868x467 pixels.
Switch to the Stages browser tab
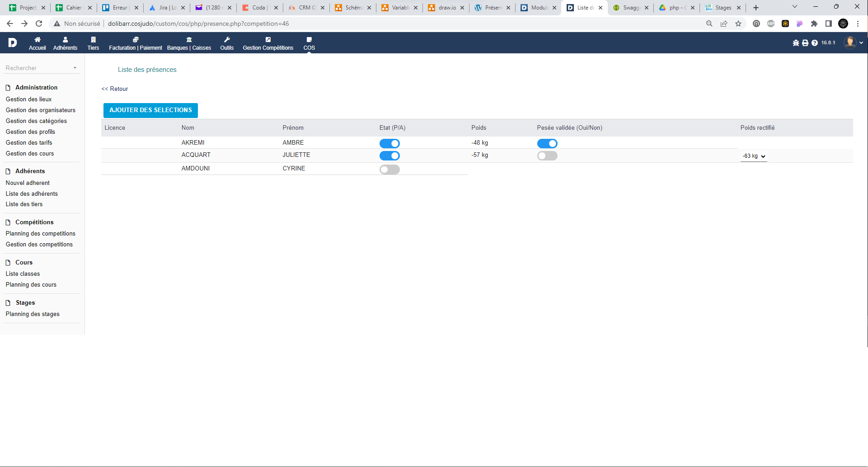[723, 8]
